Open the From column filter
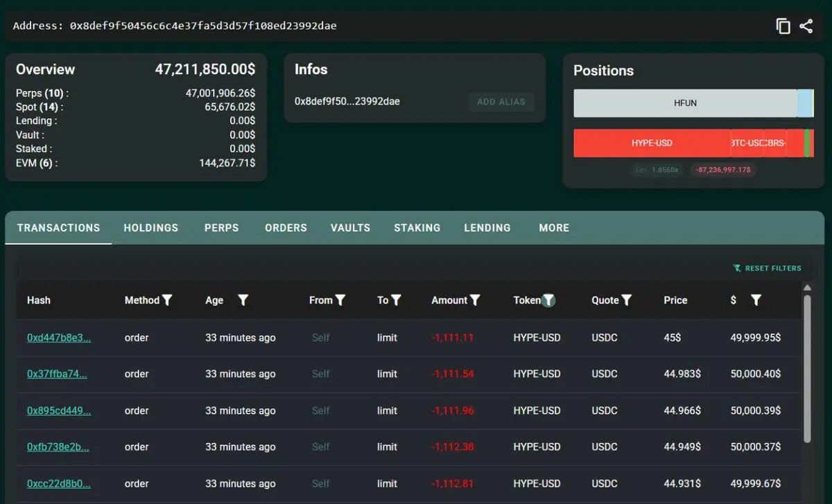The height and width of the screenshot is (504, 832). point(340,300)
